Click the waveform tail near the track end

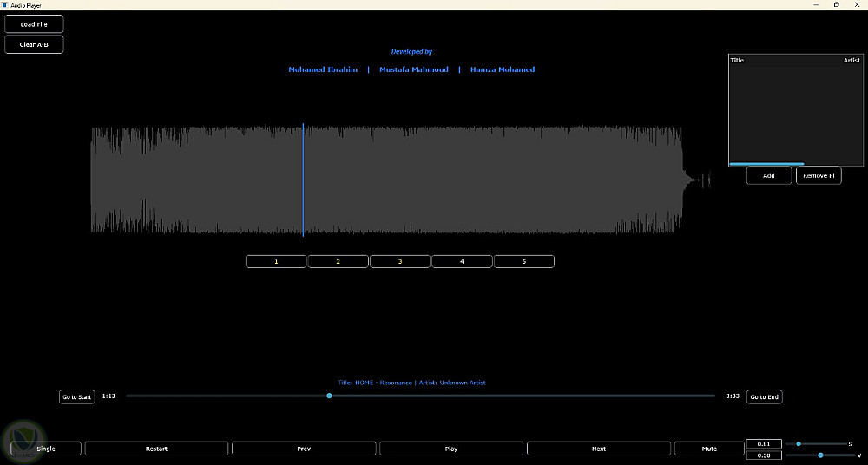698,180
